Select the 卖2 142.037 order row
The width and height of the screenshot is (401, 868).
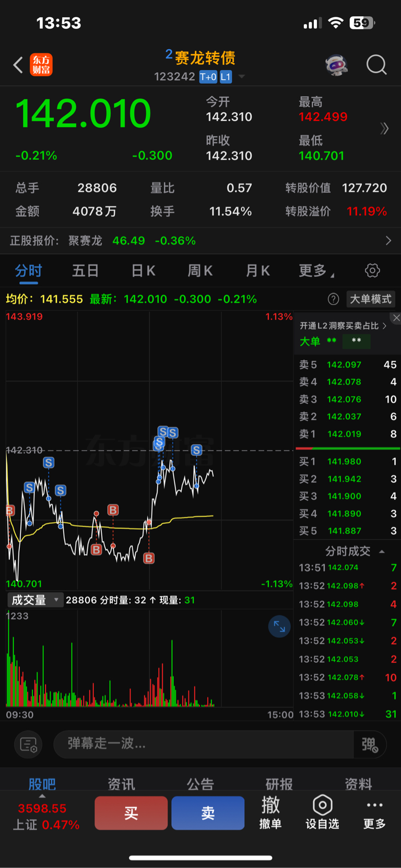pyautogui.click(x=348, y=416)
